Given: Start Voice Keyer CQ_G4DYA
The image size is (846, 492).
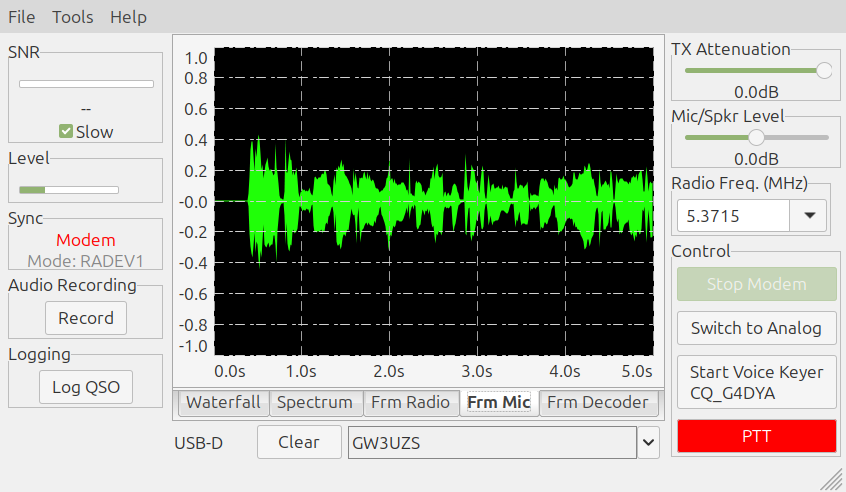Looking at the screenshot, I should pyautogui.click(x=756, y=382).
